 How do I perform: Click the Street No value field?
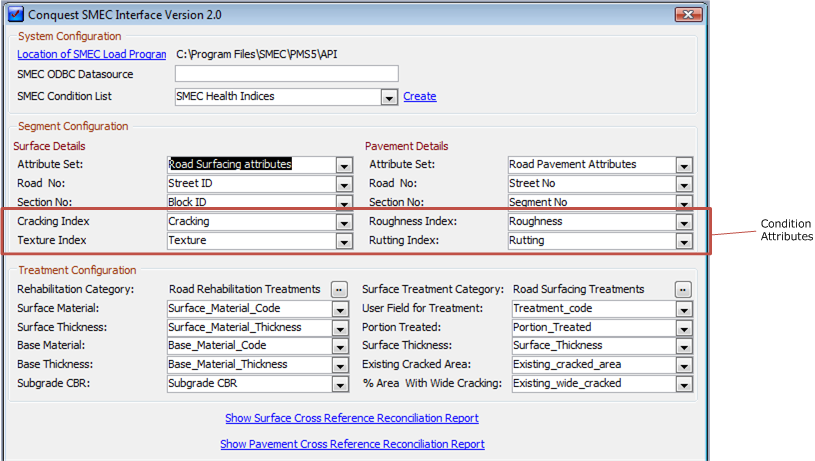coord(592,183)
